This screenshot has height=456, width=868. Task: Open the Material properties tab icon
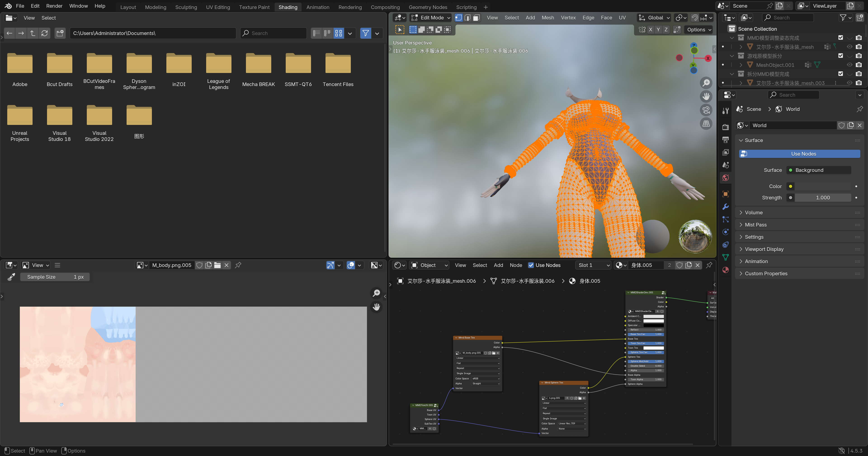click(725, 270)
